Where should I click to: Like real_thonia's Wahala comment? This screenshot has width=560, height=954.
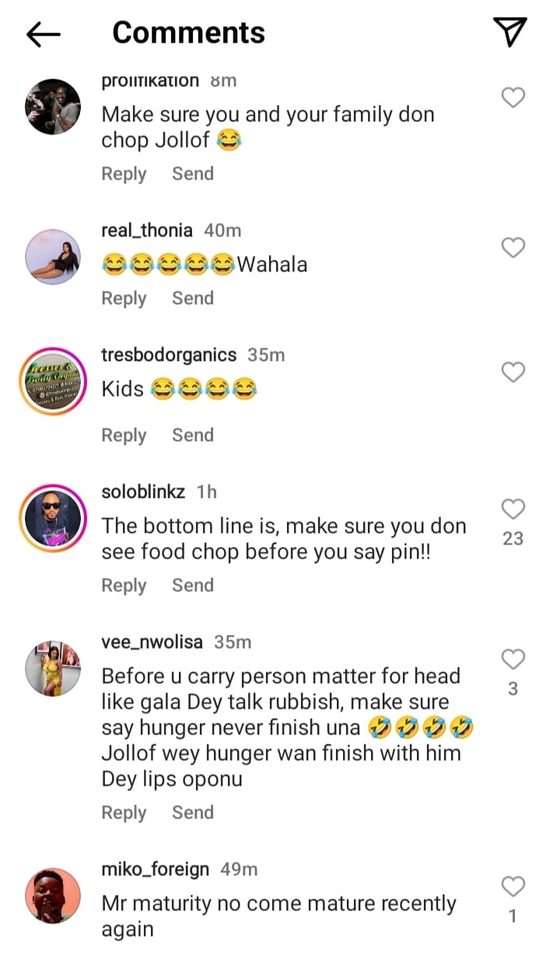513,248
